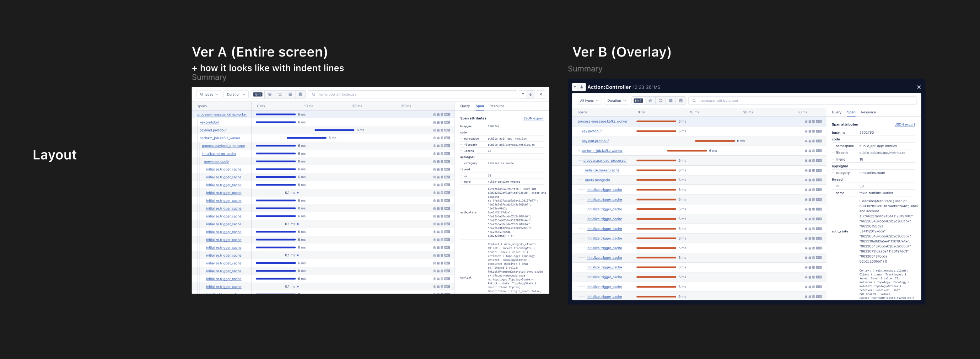The width and height of the screenshot is (980, 359).
Task: Focus the search field in the Ver B overlay
Action: pyautogui.click(x=803, y=101)
